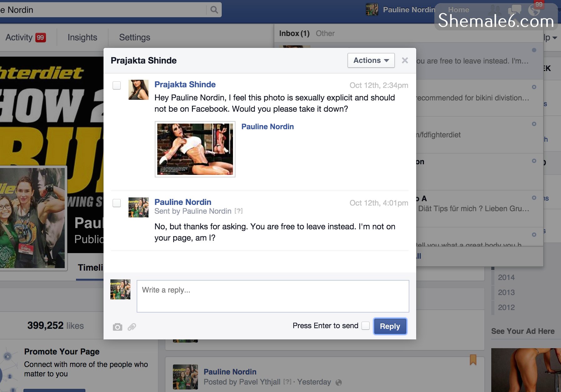Jump to 2012 on the timeline
561x392 pixels.
click(506, 308)
